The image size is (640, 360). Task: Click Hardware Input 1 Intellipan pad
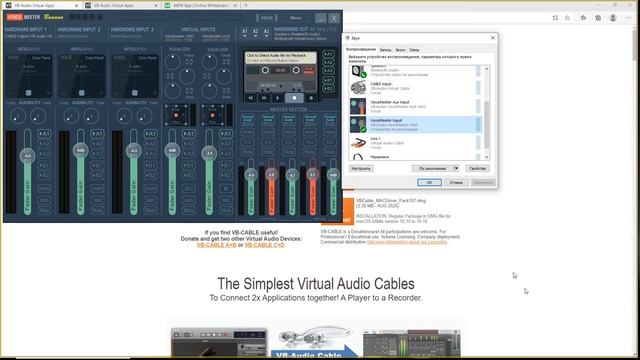click(29, 76)
